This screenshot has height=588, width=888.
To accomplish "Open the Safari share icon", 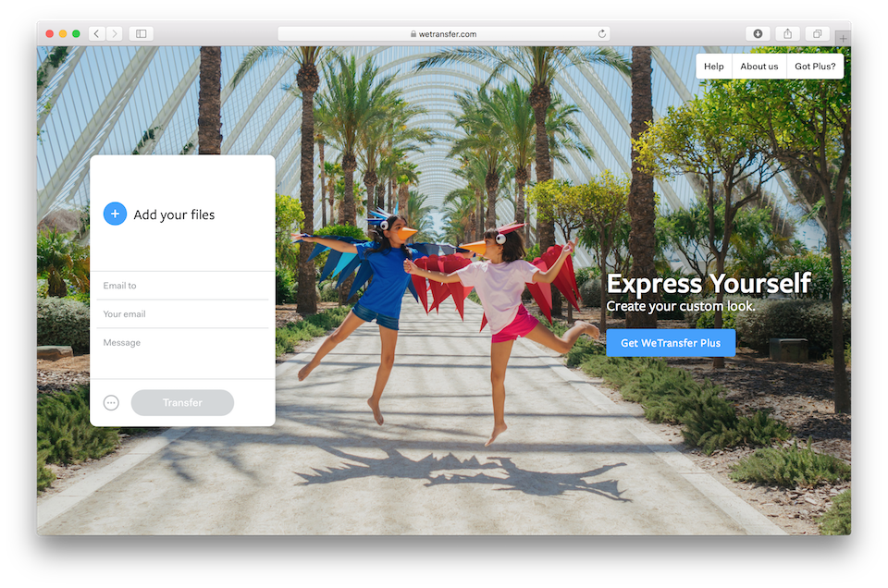I will (x=788, y=34).
